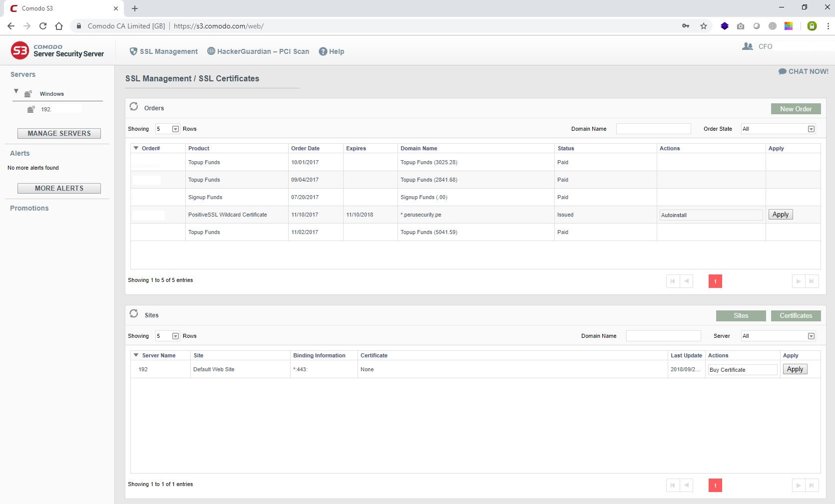Click the Comodo S3 logo
835x504 pixels.
pyautogui.click(x=20, y=50)
